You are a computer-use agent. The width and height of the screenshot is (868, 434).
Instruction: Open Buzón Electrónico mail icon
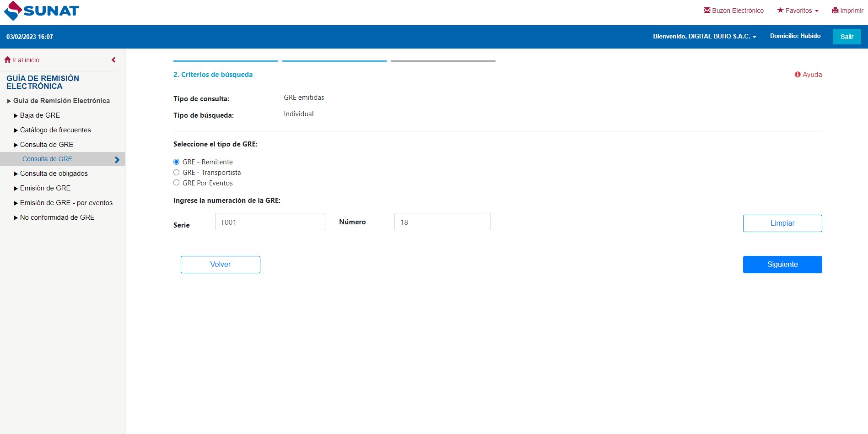pos(707,10)
